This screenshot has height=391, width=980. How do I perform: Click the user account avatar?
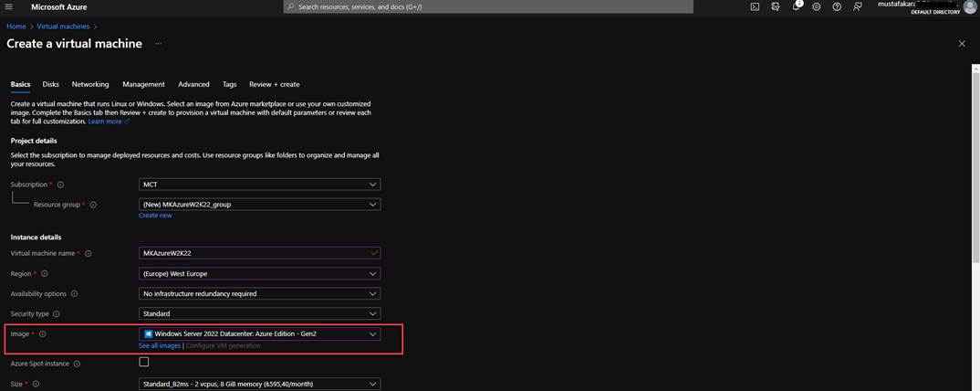click(x=969, y=6)
